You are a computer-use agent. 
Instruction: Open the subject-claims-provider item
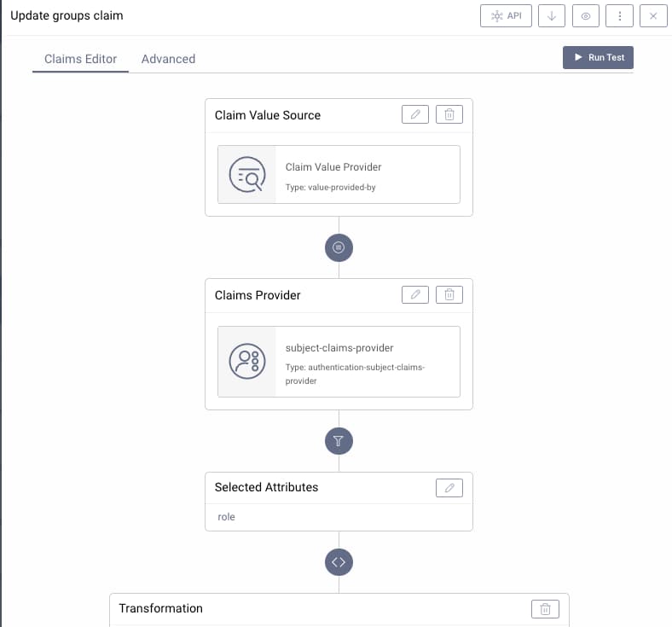point(339,362)
